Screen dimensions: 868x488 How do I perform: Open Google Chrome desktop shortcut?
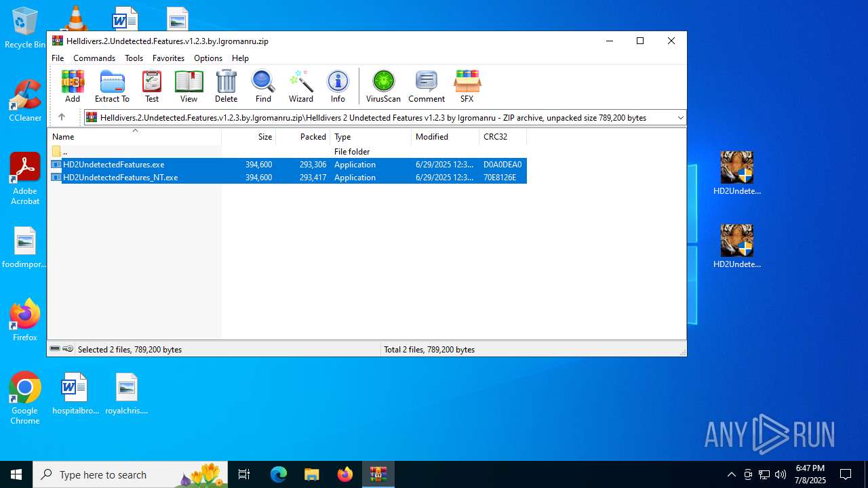click(25, 399)
